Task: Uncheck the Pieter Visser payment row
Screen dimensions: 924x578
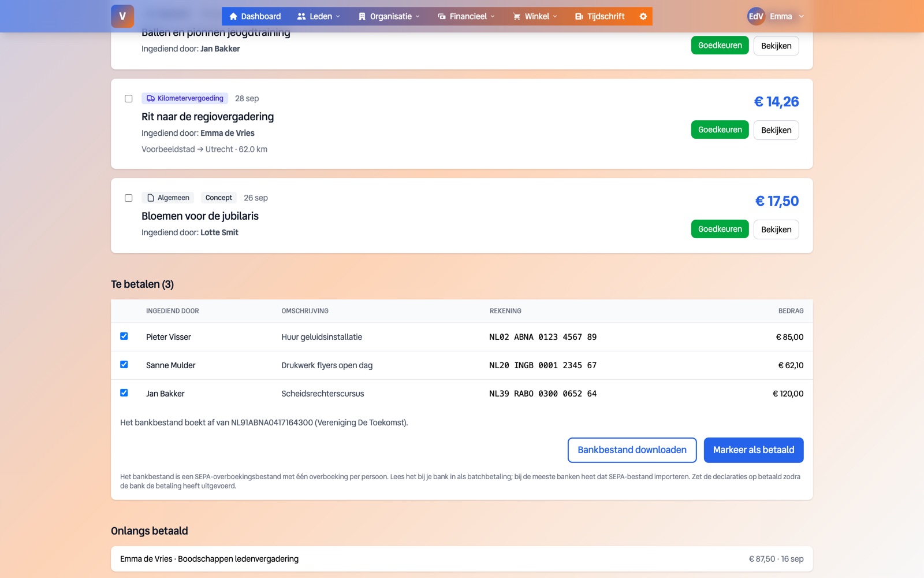Action: tap(124, 336)
